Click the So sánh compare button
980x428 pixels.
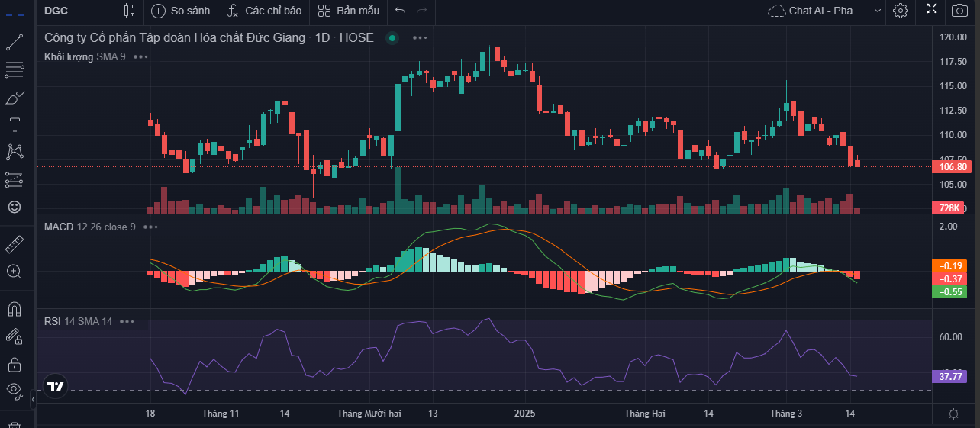180,11
